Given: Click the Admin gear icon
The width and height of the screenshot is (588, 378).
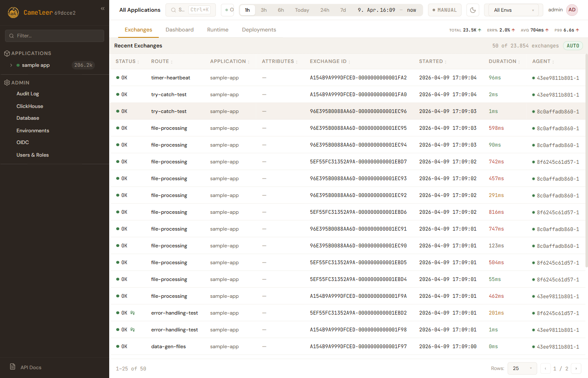Looking at the screenshot, I should click(x=7, y=83).
